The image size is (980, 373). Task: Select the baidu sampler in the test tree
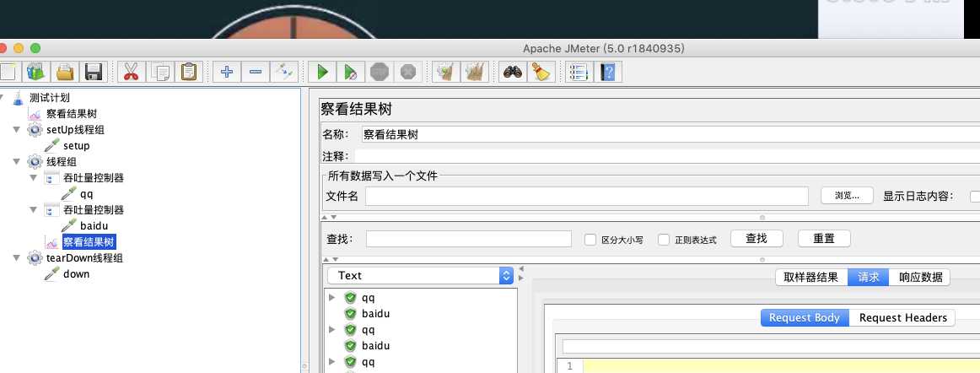(94, 226)
